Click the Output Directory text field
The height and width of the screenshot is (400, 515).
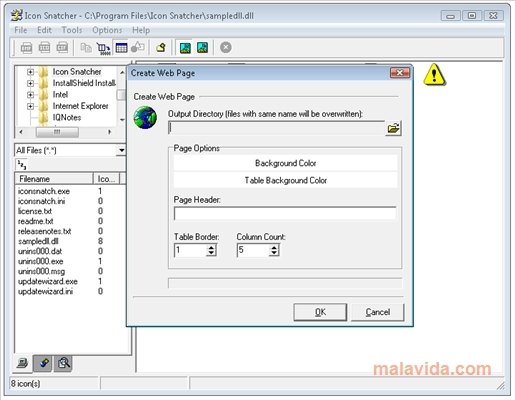point(276,128)
